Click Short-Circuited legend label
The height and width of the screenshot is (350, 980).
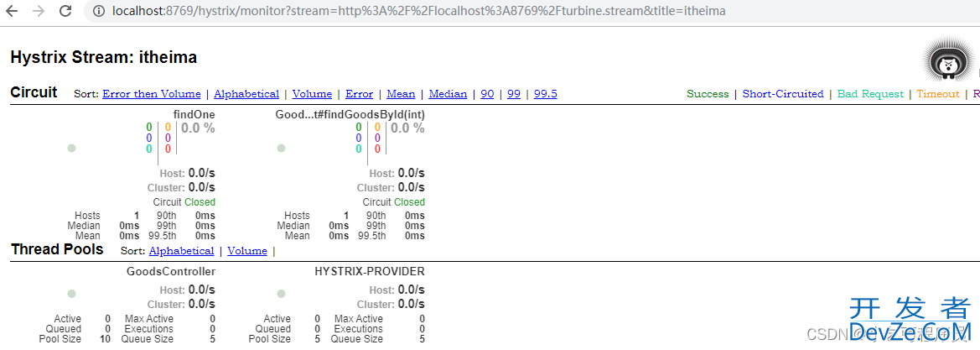783,94
